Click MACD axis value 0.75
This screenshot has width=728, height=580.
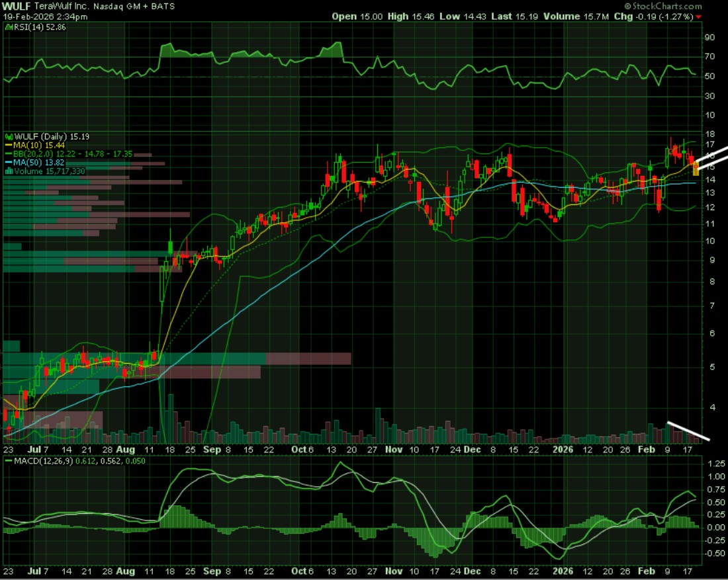pyautogui.click(x=716, y=489)
